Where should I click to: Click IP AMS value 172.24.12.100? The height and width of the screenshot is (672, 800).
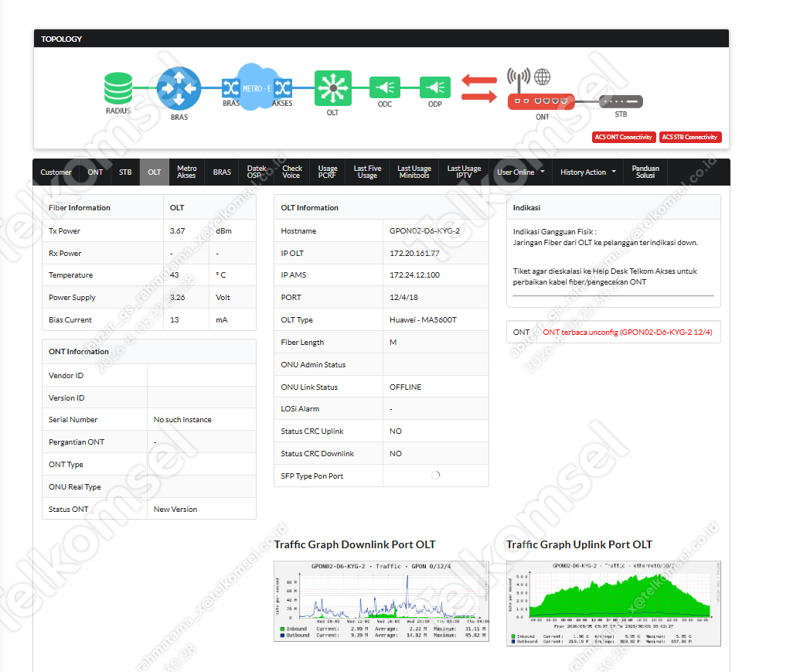coord(414,275)
